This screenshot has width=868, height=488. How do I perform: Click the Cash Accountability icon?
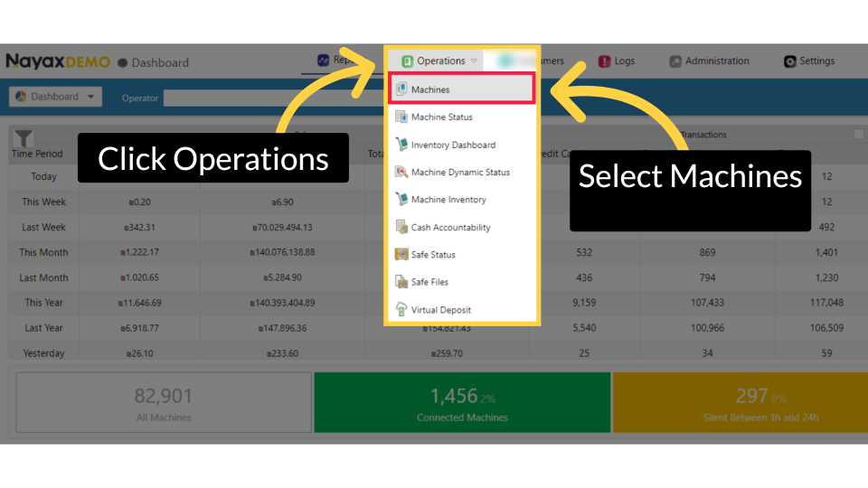point(401,227)
